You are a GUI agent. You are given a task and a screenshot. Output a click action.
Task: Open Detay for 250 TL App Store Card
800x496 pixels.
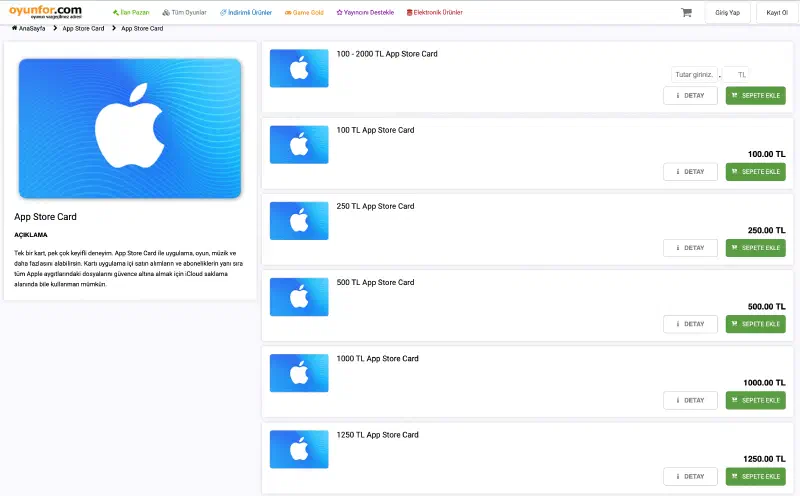(x=690, y=248)
